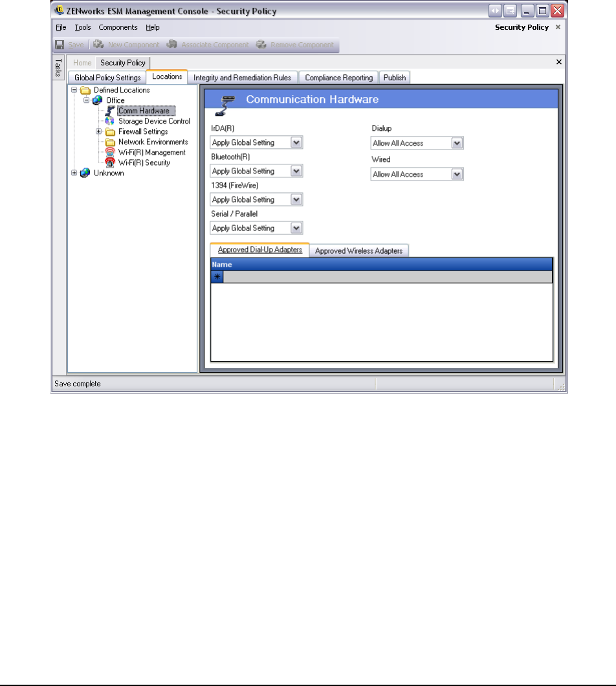616x686 pixels.
Task: Click the Communication Hardware header icon
Action: [x=225, y=105]
